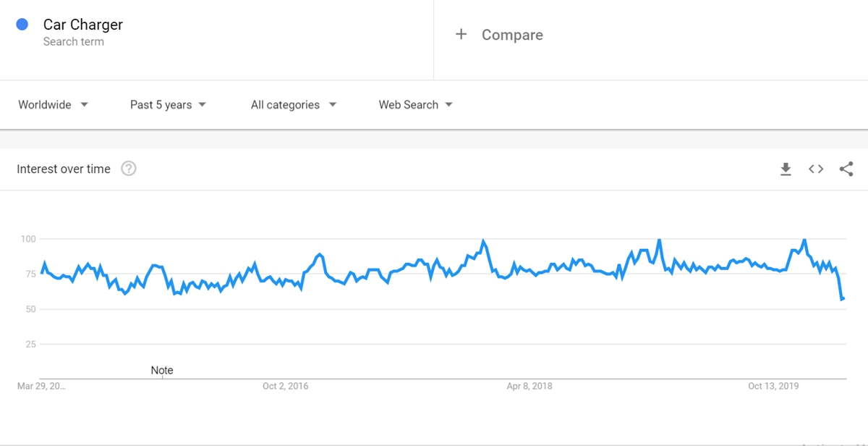868x446 pixels.
Task: Open the Past 5 years time range dropdown
Action: point(168,105)
